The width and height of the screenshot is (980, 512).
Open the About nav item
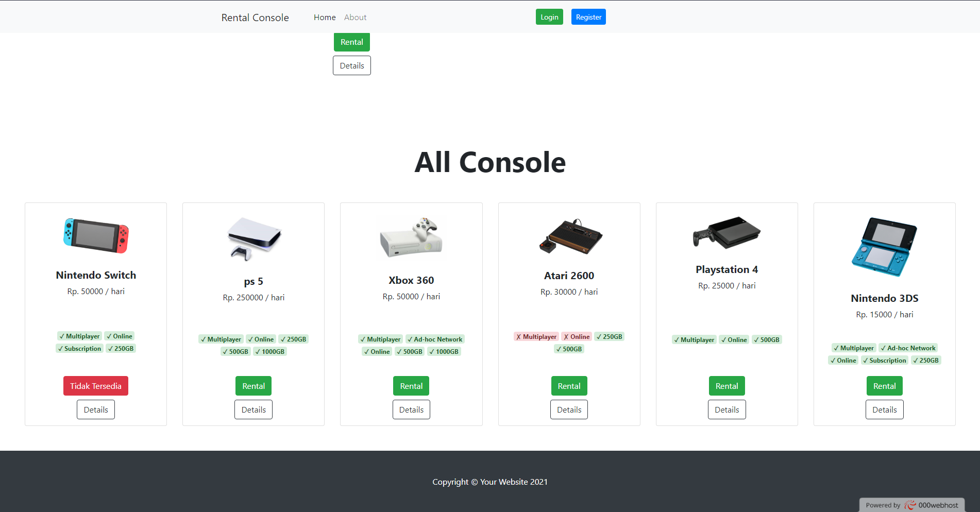coord(356,18)
